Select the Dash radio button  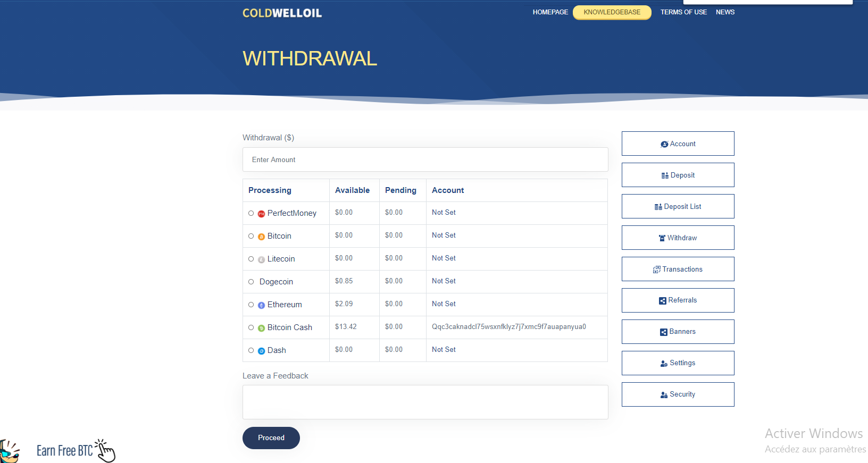(251, 350)
